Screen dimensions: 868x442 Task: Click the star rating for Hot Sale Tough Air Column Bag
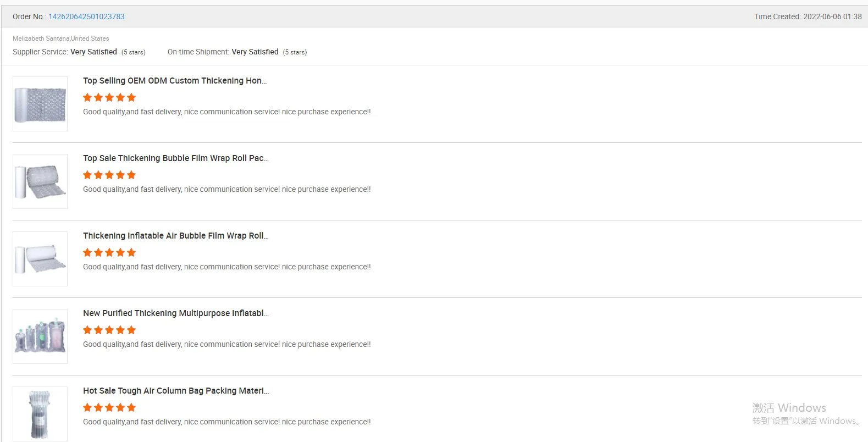pos(109,408)
